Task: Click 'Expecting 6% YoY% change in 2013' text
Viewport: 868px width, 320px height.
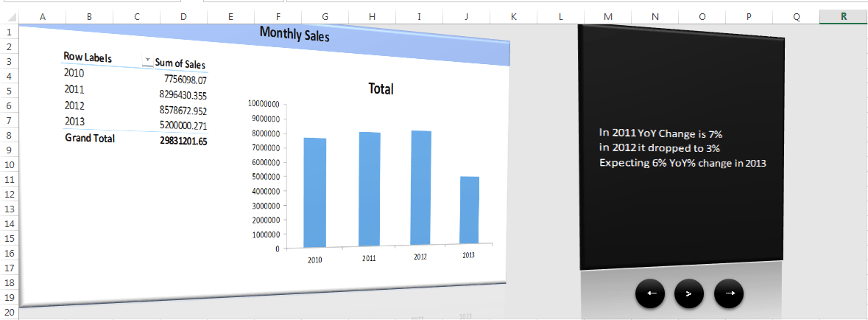Action: [682, 163]
